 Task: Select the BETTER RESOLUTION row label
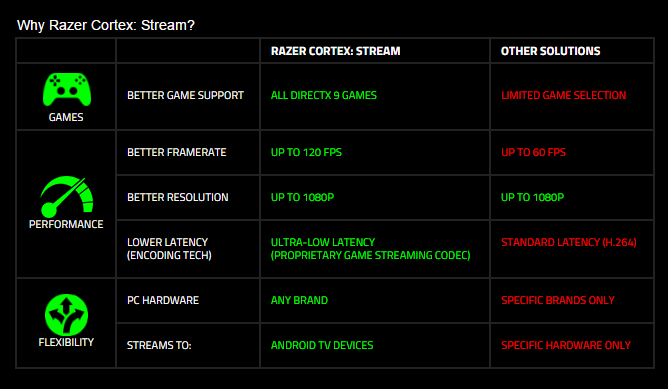tap(178, 197)
